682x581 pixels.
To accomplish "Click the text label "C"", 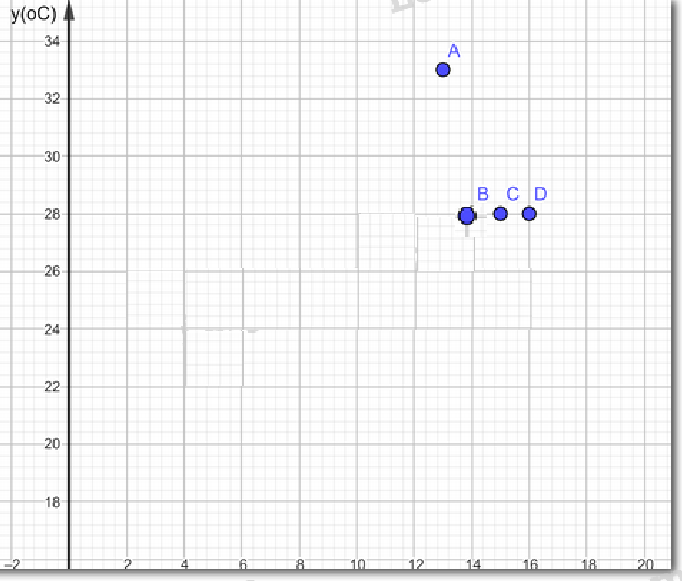I will [512, 194].
